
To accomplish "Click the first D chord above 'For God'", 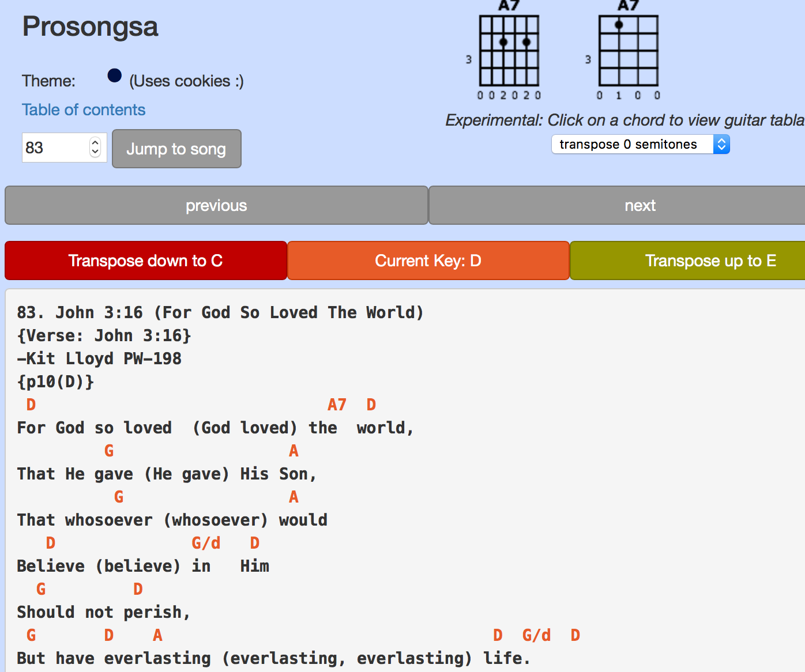I will [31, 405].
